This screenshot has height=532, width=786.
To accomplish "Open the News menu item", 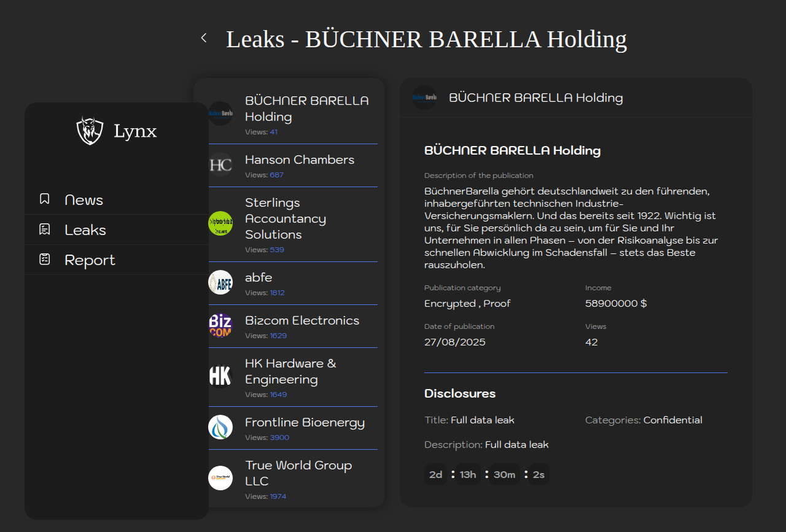I will pos(117,199).
